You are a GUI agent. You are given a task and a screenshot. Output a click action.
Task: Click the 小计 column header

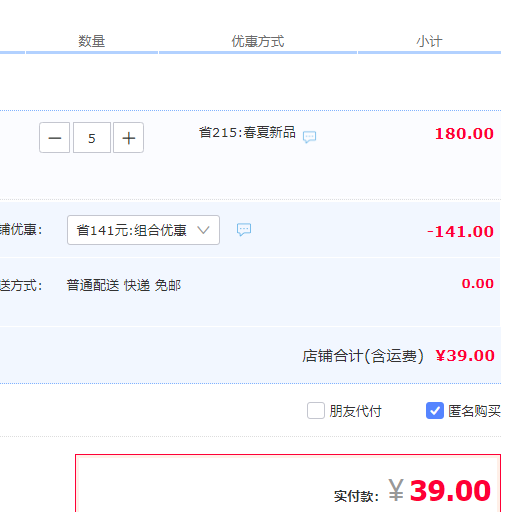[x=429, y=42]
